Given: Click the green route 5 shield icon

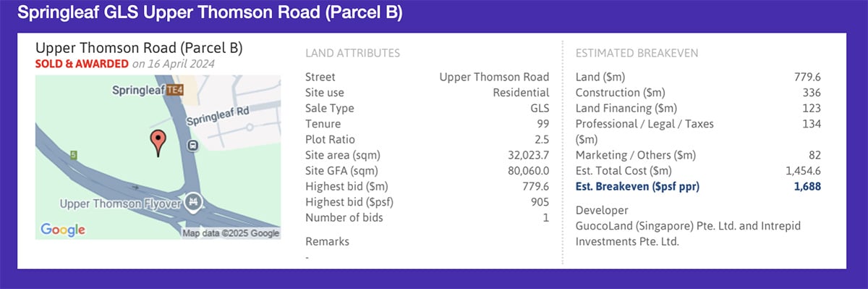Looking at the screenshot, I should coord(73,154).
